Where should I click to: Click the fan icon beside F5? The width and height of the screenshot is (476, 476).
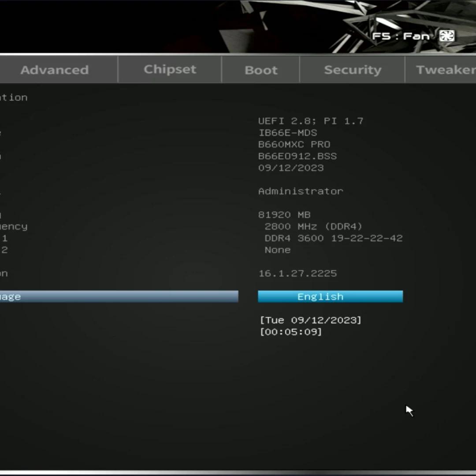click(x=446, y=36)
